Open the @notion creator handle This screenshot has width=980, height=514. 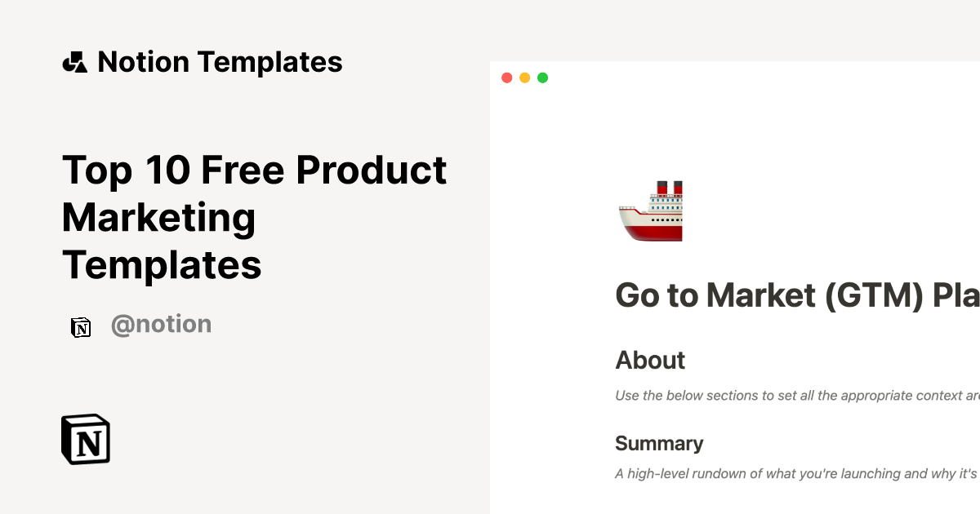[x=161, y=325]
